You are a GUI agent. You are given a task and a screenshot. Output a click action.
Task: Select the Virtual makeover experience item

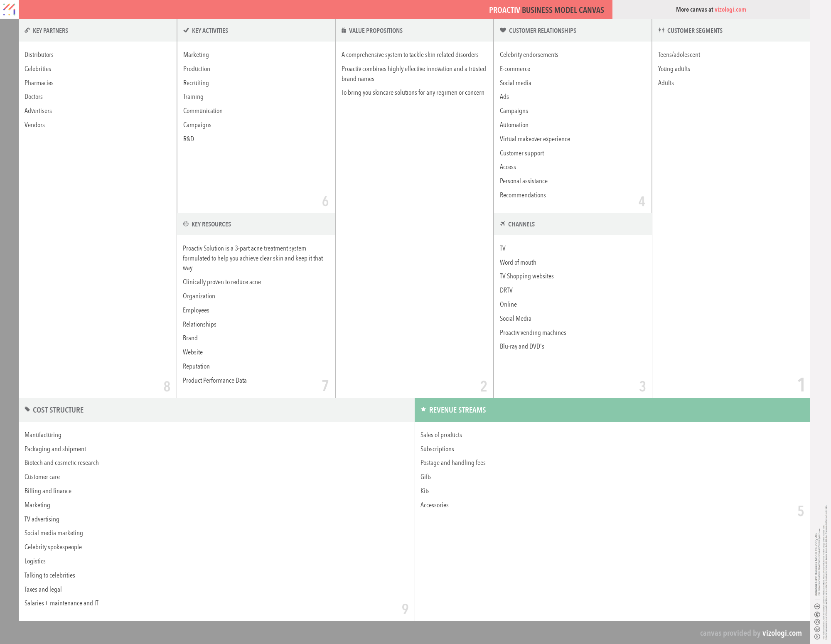click(x=534, y=139)
